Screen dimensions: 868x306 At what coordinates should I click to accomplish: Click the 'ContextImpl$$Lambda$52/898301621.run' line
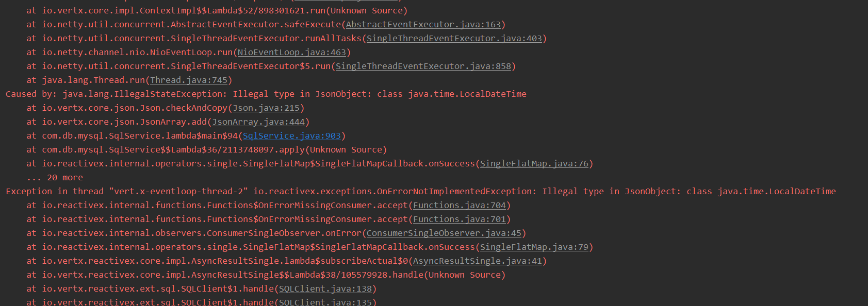[217, 10]
